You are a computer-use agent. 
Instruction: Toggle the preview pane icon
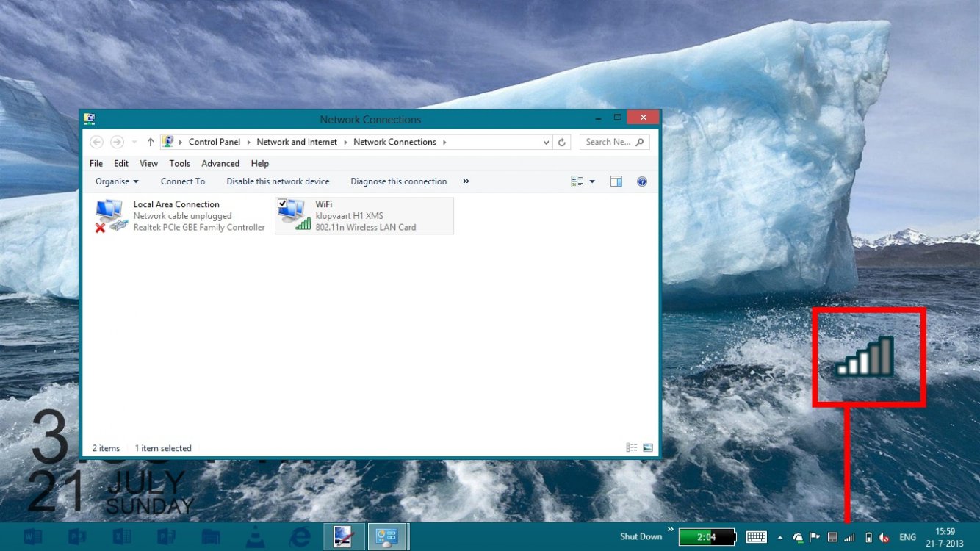click(x=616, y=181)
